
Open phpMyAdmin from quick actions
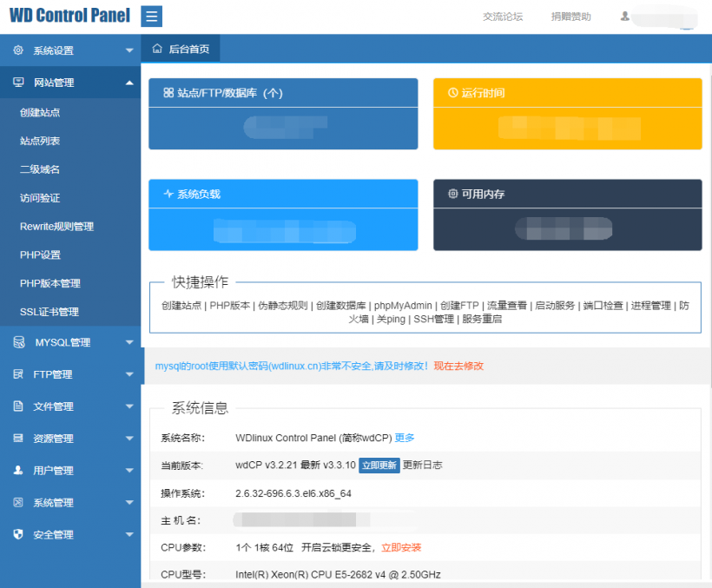click(403, 306)
